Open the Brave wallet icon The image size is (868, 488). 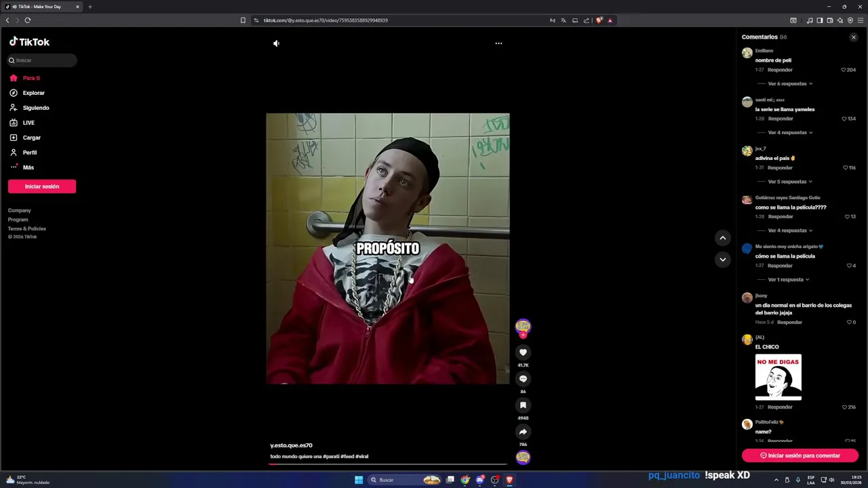point(829,20)
